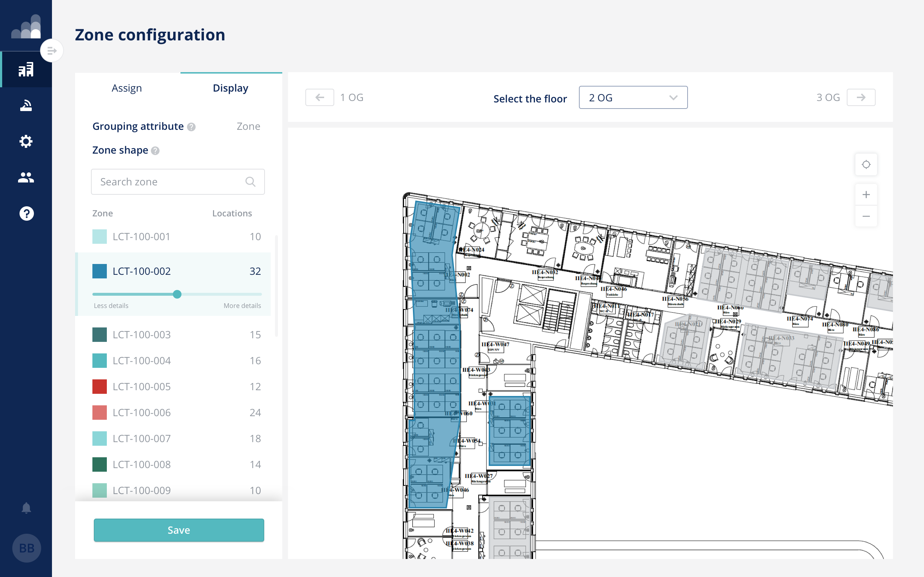Click the zone detail slider handle
Image resolution: width=924 pixels, height=577 pixels.
pyautogui.click(x=177, y=294)
